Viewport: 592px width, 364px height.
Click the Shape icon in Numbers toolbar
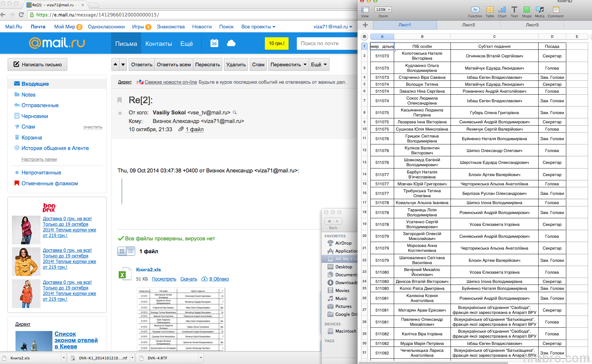[526, 10]
